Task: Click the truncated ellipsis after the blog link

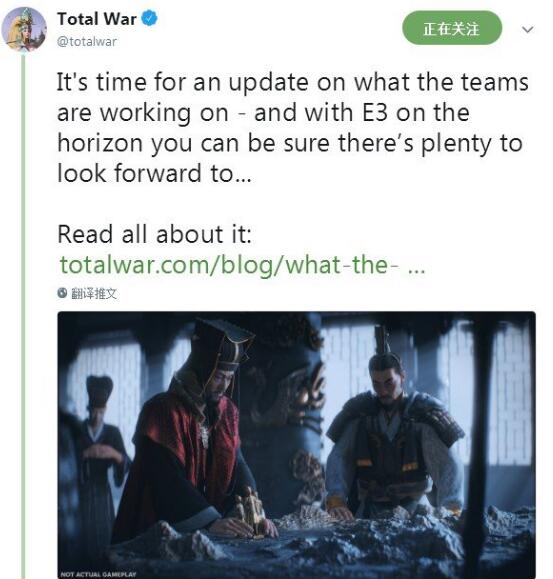Action: tap(417, 267)
